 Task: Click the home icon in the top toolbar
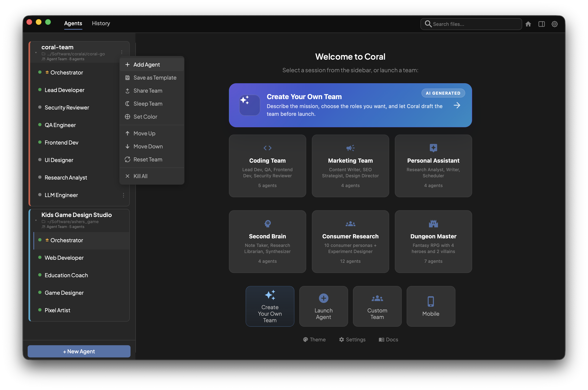[x=529, y=24]
